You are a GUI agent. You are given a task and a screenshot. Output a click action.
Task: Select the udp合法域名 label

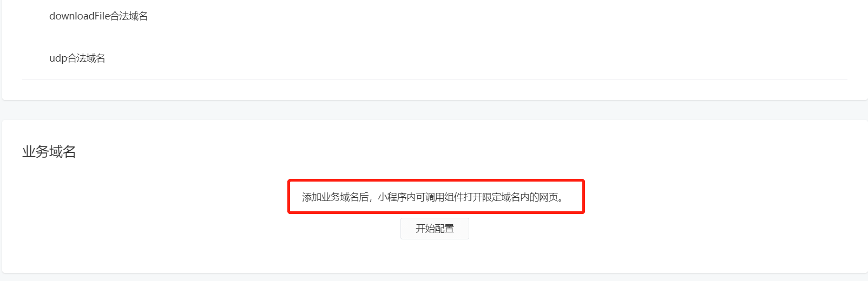(77, 58)
